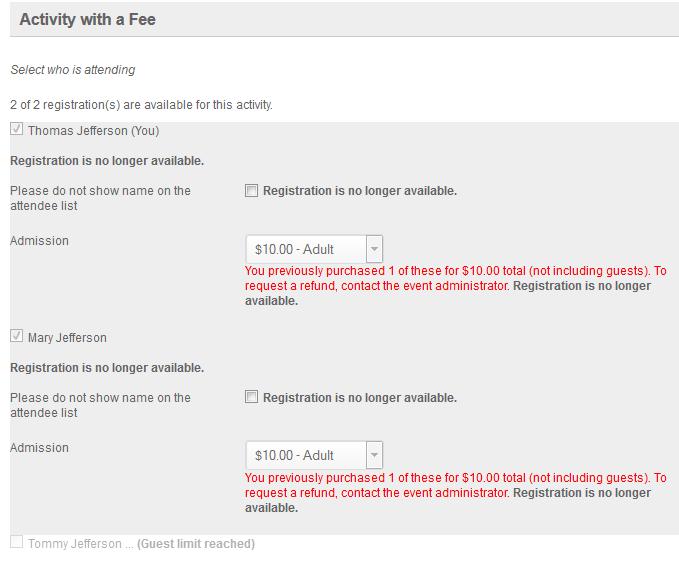Click the "2 of 2 registration(s)" availability text
This screenshot has width=679, height=562.
click(141, 104)
